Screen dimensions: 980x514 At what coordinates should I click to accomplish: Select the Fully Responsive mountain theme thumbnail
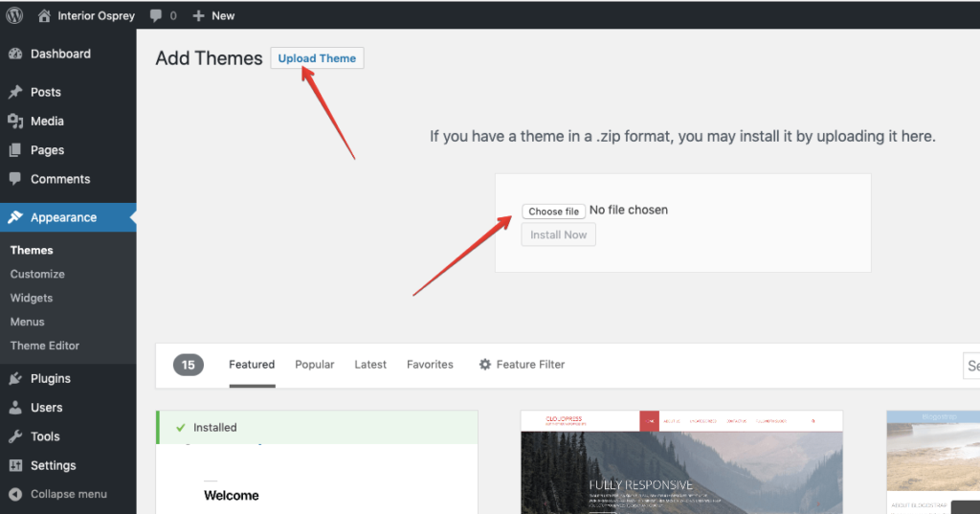point(681,462)
